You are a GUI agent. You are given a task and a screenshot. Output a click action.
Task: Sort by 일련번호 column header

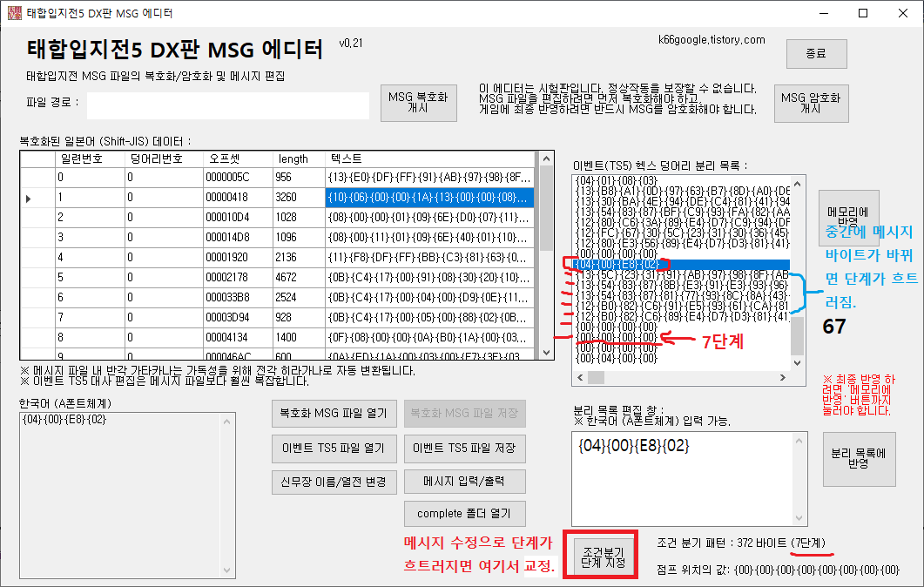click(x=91, y=159)
